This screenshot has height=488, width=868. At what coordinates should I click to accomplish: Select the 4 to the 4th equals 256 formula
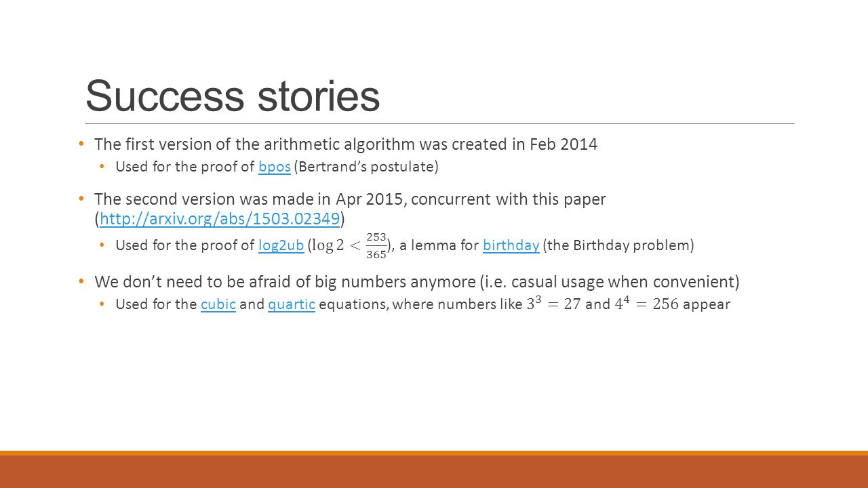pos(647,304)
